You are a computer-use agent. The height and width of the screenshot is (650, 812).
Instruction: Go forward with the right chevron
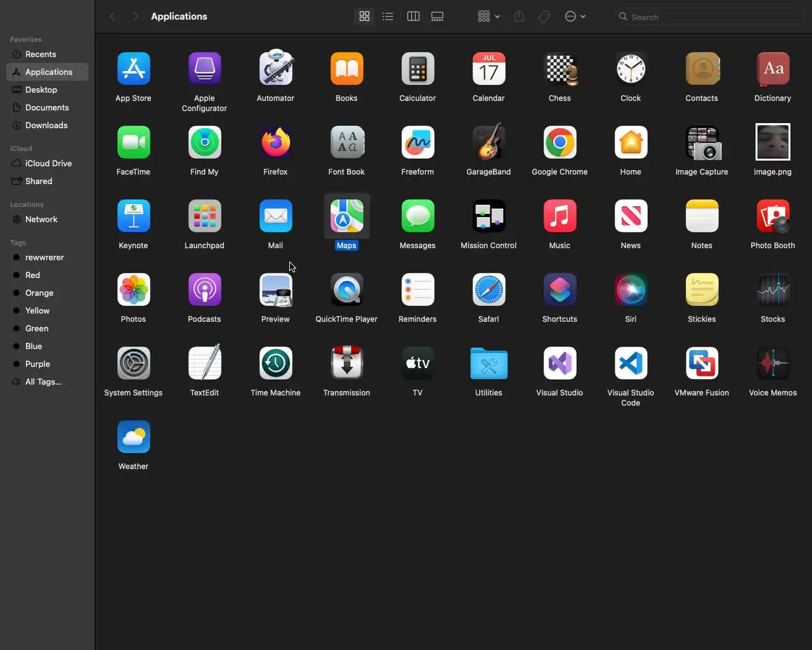[135, 17]
